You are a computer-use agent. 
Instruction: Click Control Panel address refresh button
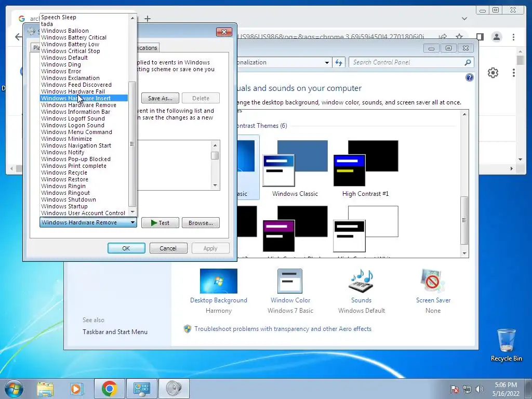tap(339, 62)
